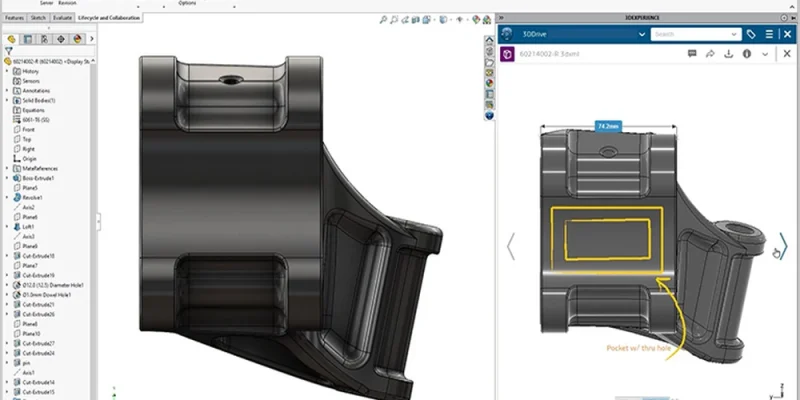
Task: Open the DimXpertManager crosshair tab icon
Action: [61, 39]
